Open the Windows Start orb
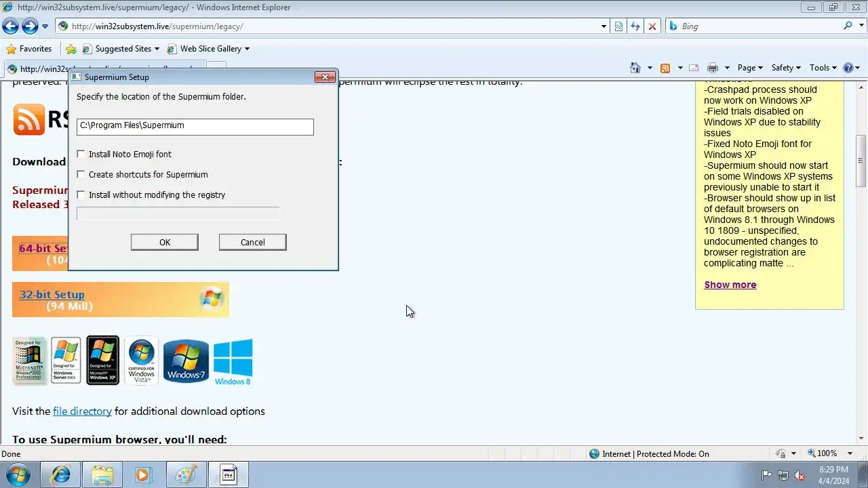Image resolution: width=868 pixels, height=488 pixels. click(19, 475)
